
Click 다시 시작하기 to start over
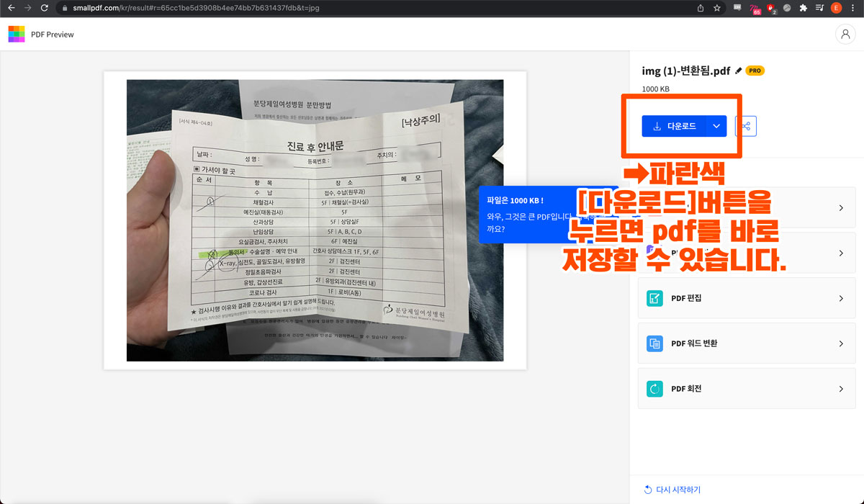672,490
